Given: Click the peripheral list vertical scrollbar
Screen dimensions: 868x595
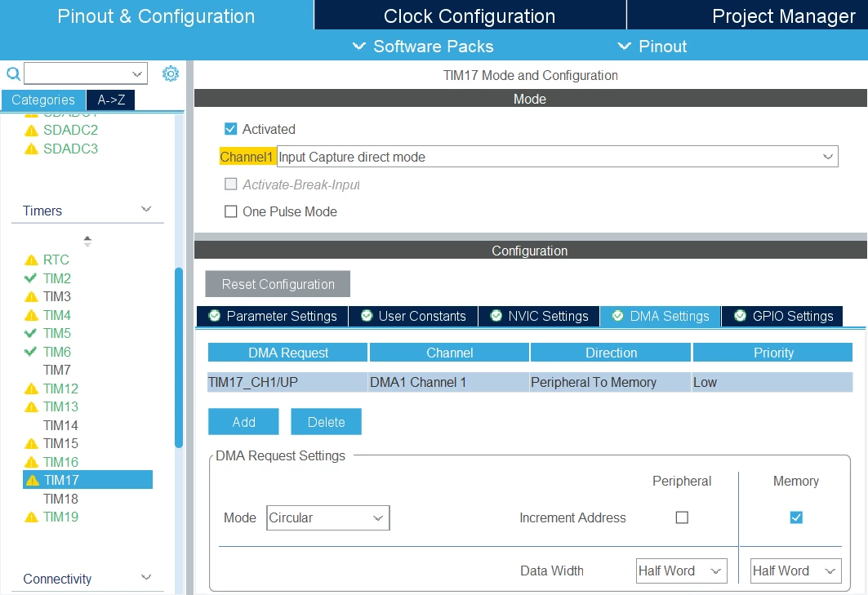Looking at the screenshot, I should [179, 357].
